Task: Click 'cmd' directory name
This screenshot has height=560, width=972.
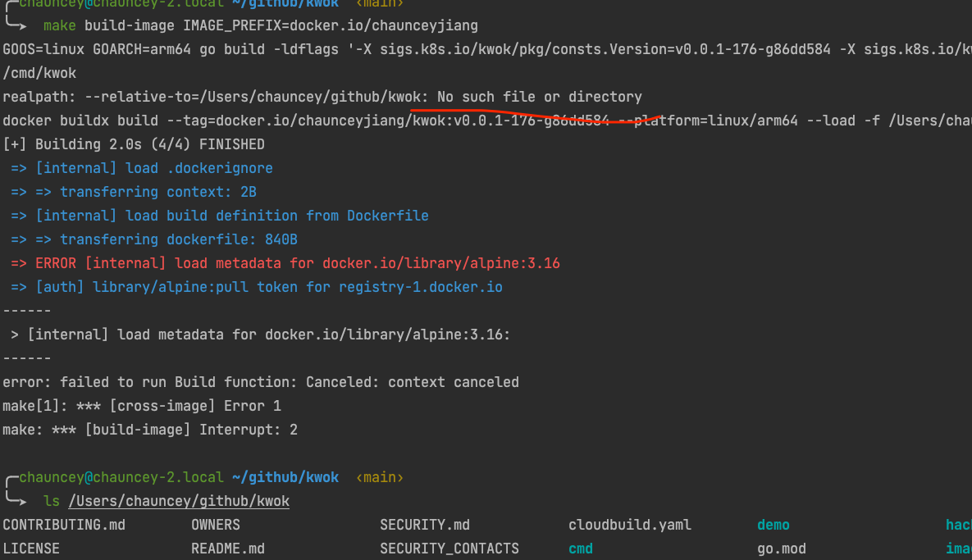Action: coord(581,549)
